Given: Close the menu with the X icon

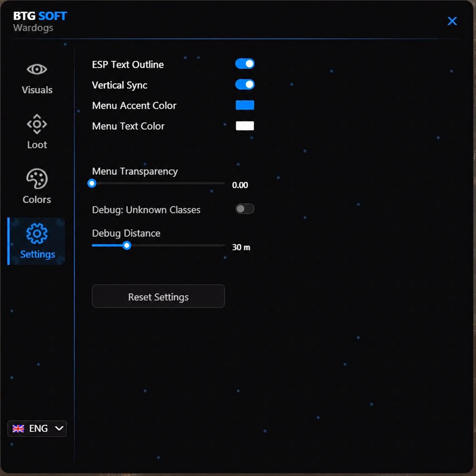Looking at the screenshot, I should coord(452,21).
